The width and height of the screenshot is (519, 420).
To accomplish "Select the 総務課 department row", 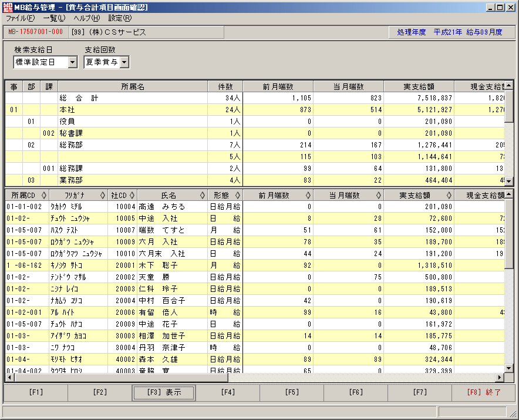I will (x=255, y=168).
